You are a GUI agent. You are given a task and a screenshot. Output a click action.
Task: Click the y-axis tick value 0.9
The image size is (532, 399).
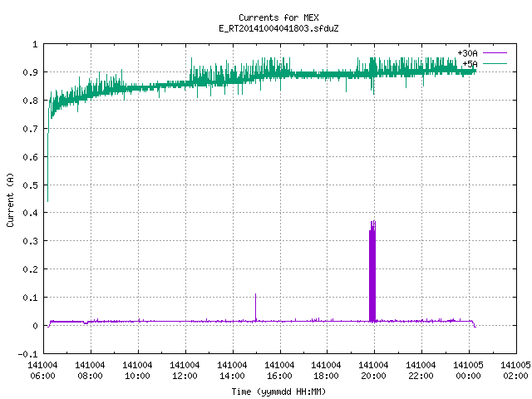(30, 72)
